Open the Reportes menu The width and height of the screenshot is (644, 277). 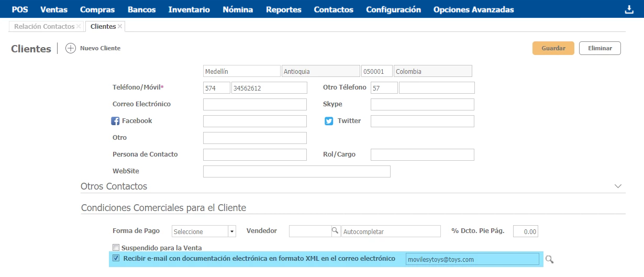[283, 9]
